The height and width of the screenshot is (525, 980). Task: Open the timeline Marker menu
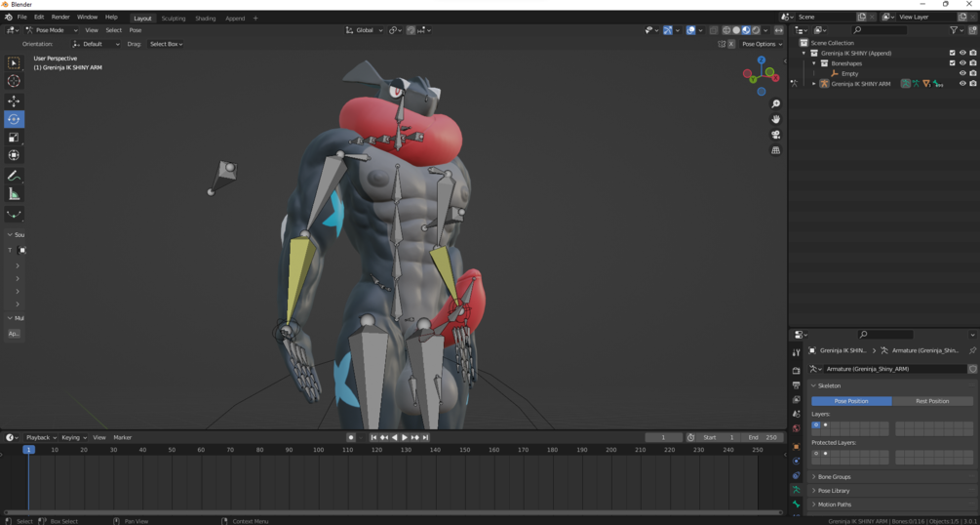point(123,437)
